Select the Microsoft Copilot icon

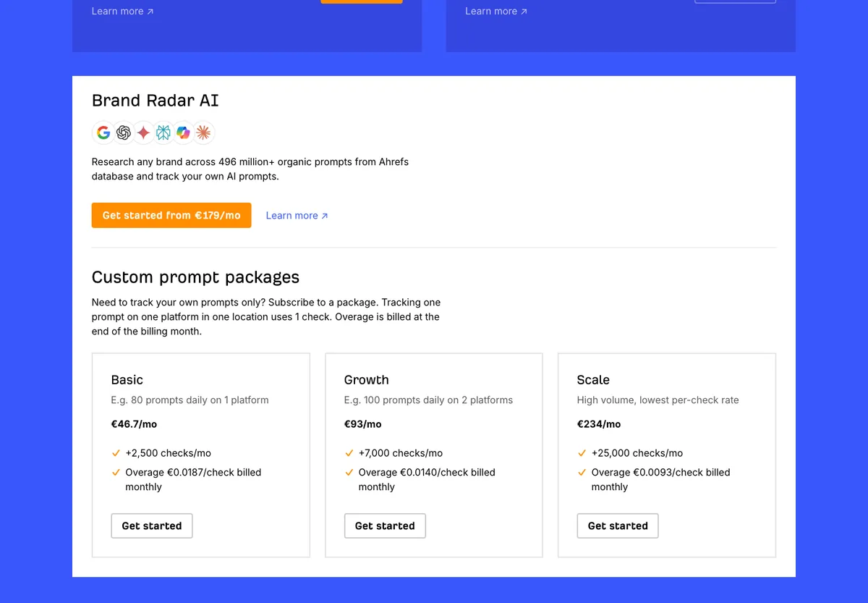pyautogui.click(x=184, y=132)
